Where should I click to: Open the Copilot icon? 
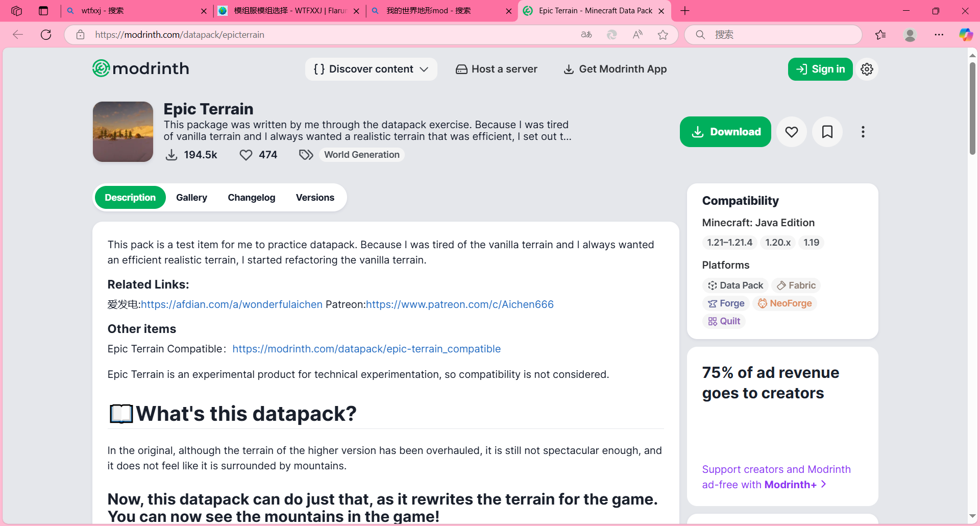coord(966,35)
